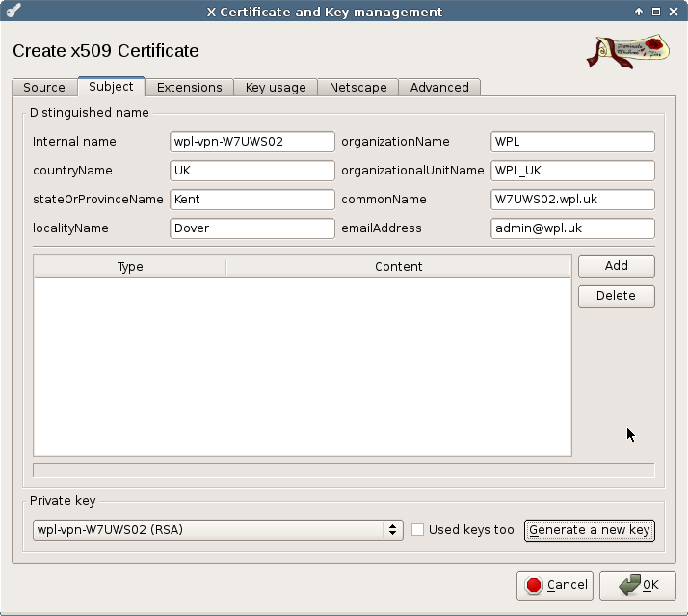Click the 'Private key' group label
Viewport: 688px width, 616px height.
point(63,501)
